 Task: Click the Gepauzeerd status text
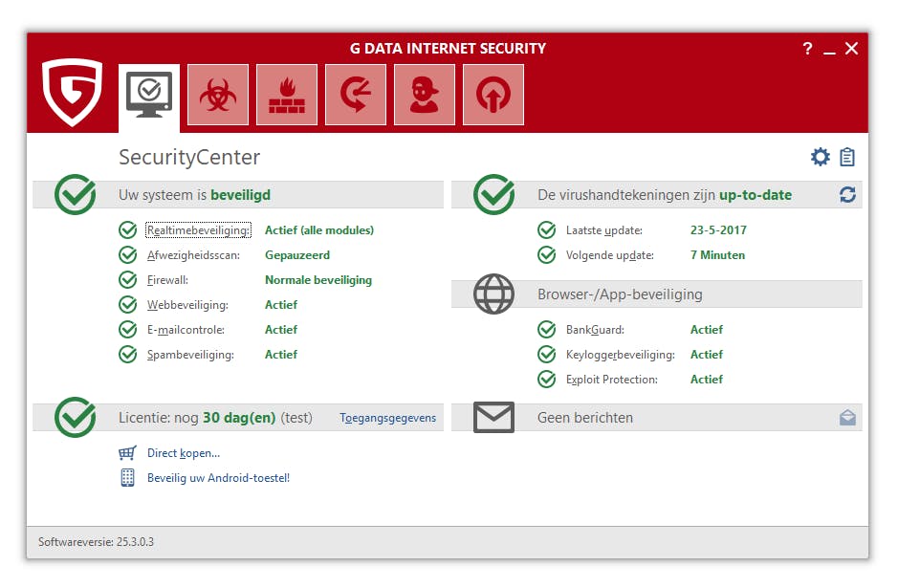point(297,255)
